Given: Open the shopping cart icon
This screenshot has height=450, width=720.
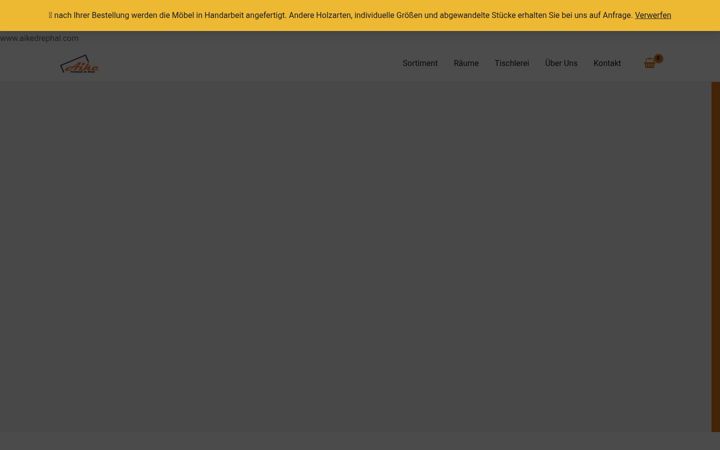Looking at the screenshot, I should pos(652,62).
